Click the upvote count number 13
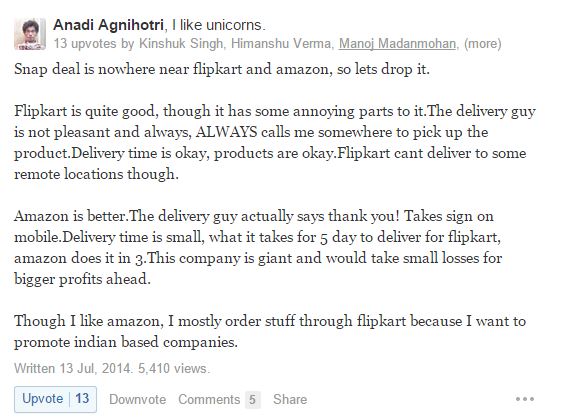Viewport: 587px width, 420px height. (x=82, y=398)
